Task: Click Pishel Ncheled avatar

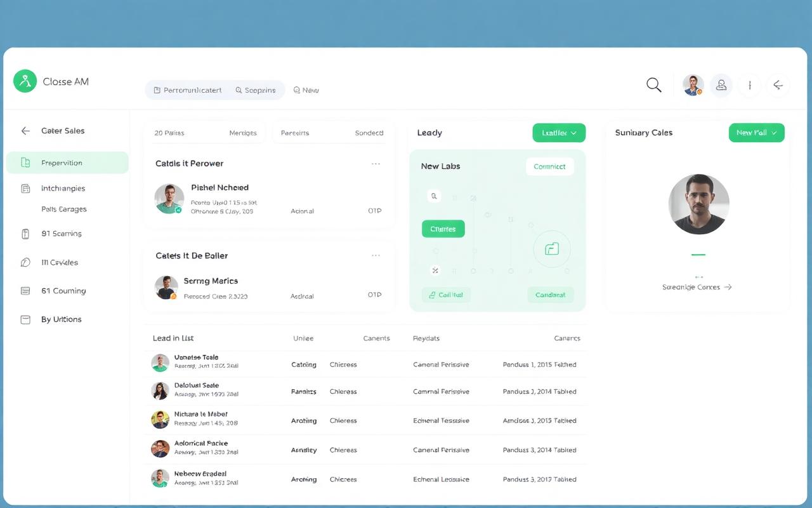Action: (169, 199)
